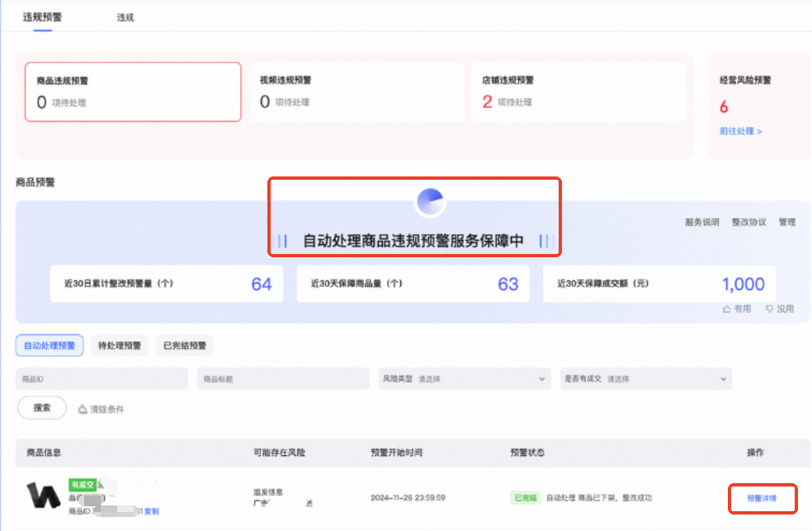
Task: Click the 清除条件 clear icon
Action: (83, 409)
